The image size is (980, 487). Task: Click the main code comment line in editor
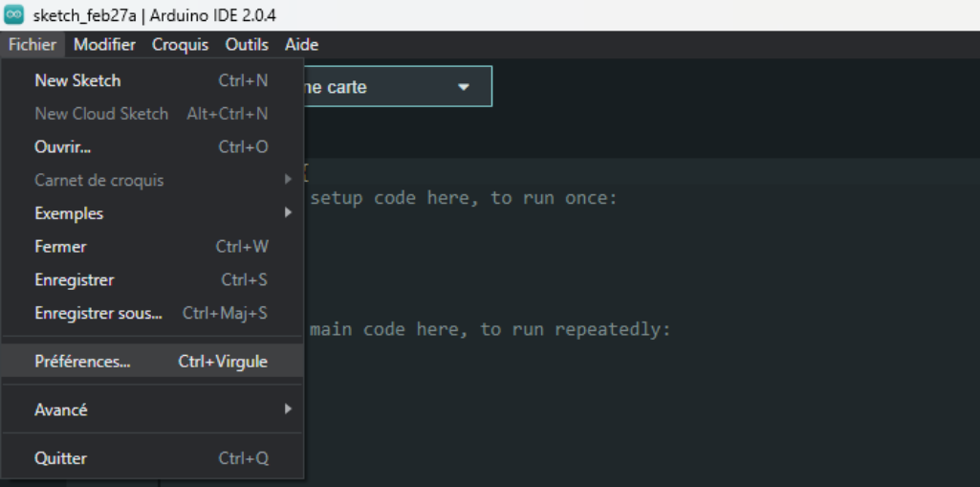[x=490, y=329]
